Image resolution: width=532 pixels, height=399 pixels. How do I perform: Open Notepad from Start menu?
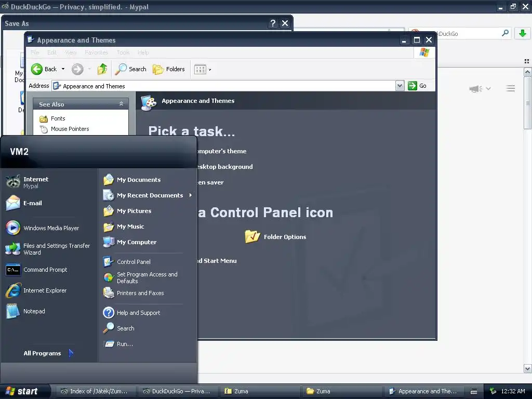coord(25,311)
